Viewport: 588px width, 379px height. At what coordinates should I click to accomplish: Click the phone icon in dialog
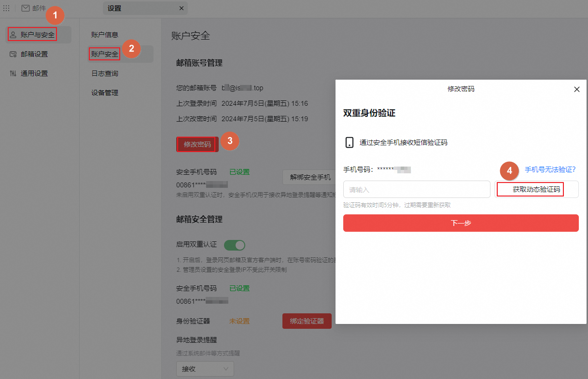point(350,142)
